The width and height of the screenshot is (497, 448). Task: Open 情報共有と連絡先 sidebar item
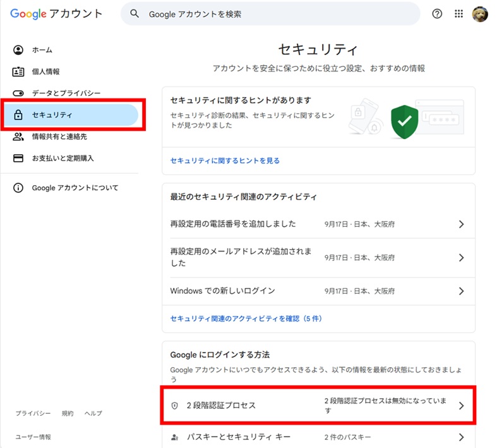(59, 136)
